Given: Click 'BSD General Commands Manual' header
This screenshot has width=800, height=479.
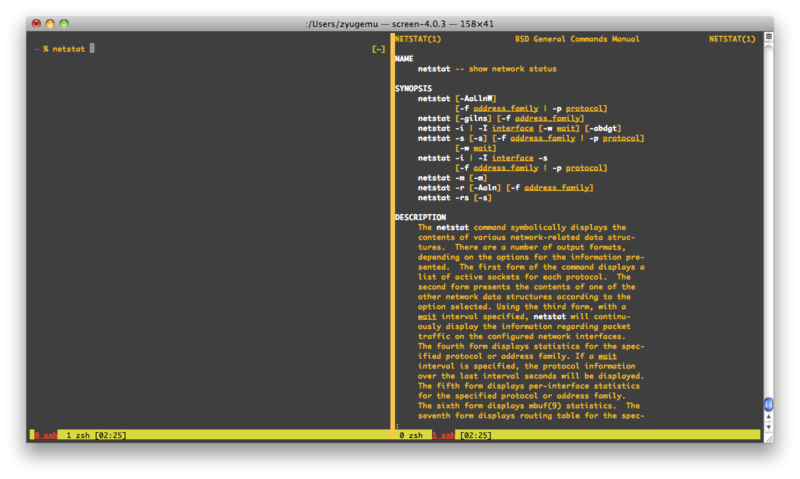Looking at the screenshot, I should pyautogui.click(x=577, y=39).
